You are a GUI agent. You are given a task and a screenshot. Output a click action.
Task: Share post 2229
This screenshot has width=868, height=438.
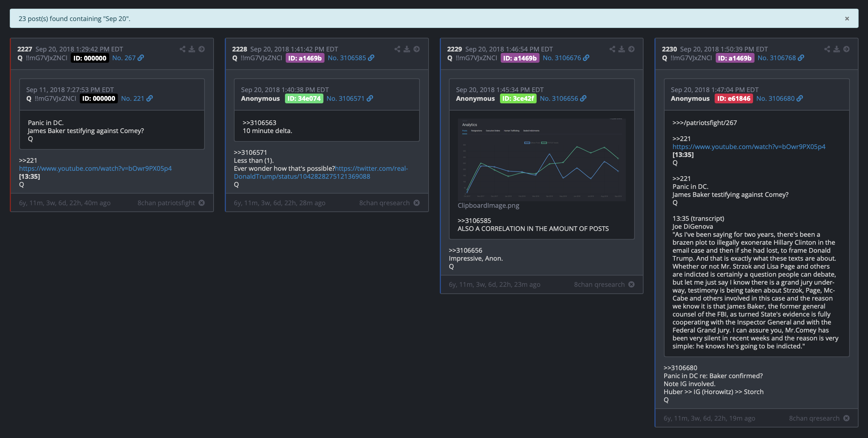[x=612, y=49]
